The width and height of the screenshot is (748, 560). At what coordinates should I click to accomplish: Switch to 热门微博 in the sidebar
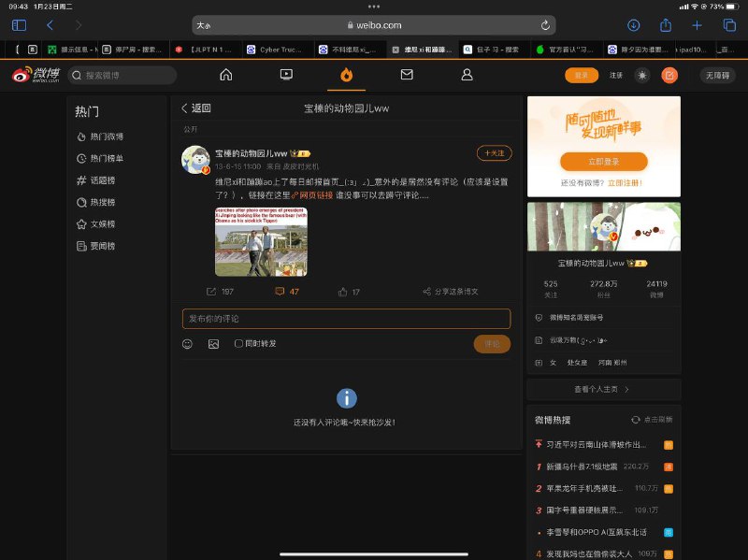click(106, 136)
